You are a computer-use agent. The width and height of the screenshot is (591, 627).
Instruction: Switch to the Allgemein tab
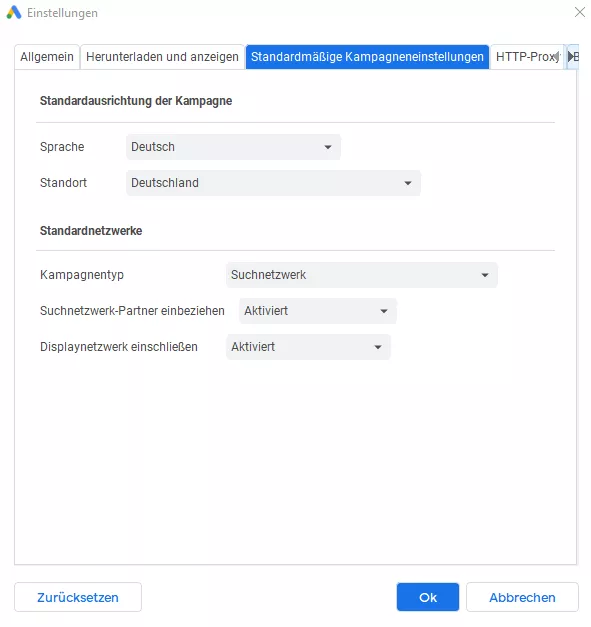tap(47, 57)
